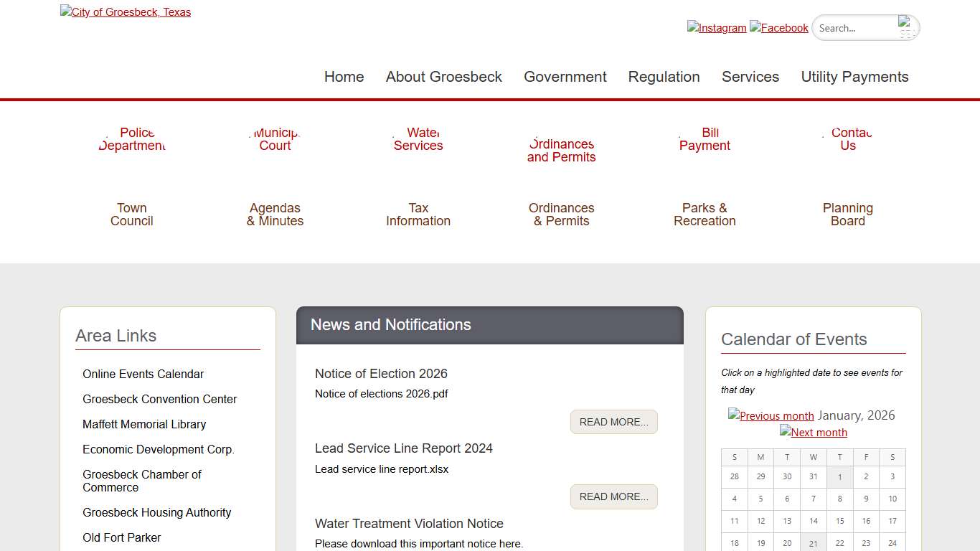Click the City of Groesbeck logo
This screenshot has height=551, width=980.
click(126, 12)
